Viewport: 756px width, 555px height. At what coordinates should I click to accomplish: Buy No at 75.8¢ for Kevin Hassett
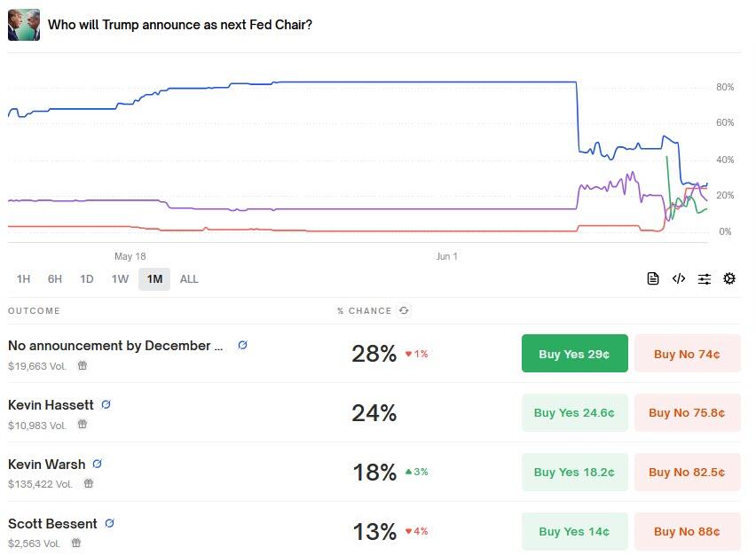(x=687, y=413)
